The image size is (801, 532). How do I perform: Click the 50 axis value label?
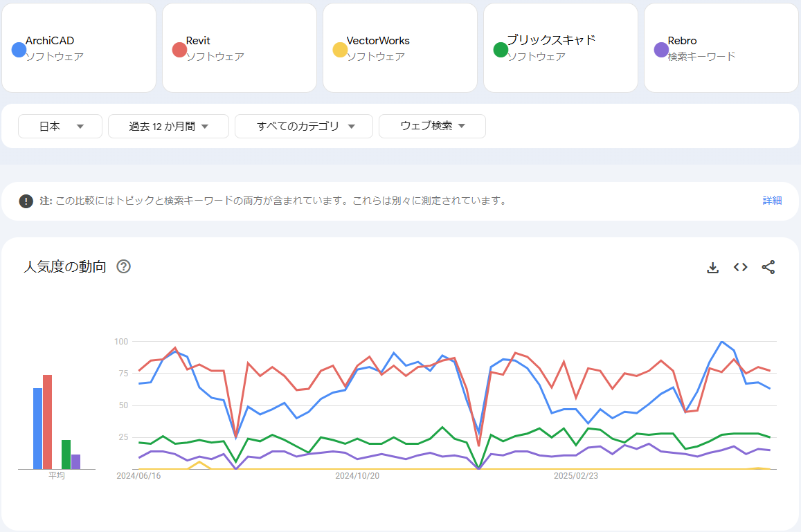[123, 405]
